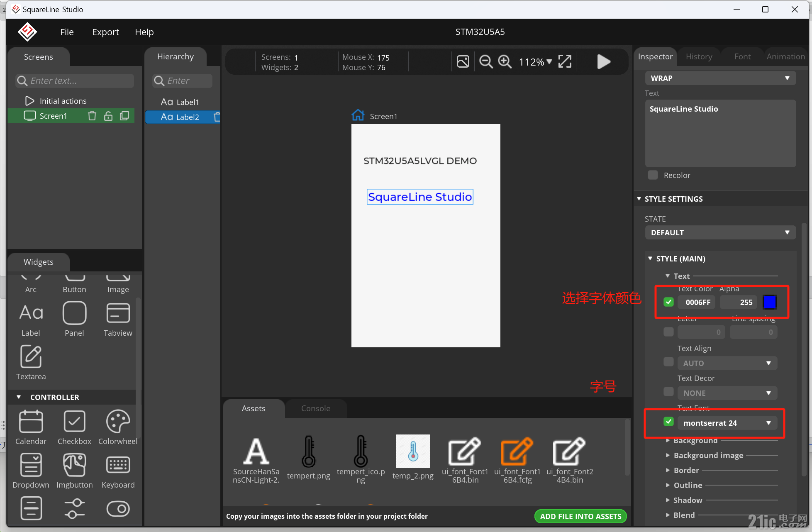
Task: Select the Assets tab
Action: [x=254, y=408]
